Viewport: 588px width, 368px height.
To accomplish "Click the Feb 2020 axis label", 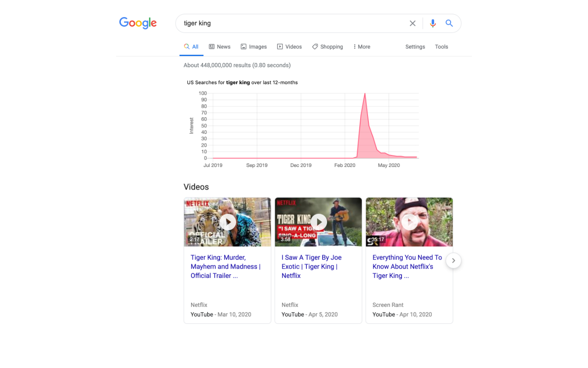I will (345, 166).
